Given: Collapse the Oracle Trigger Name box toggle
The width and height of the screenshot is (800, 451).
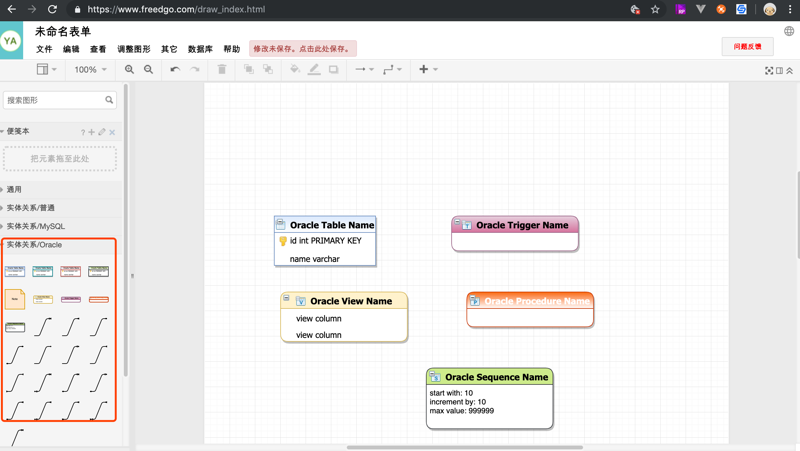Looking at the screenshot, I should (x=458, y=222).
